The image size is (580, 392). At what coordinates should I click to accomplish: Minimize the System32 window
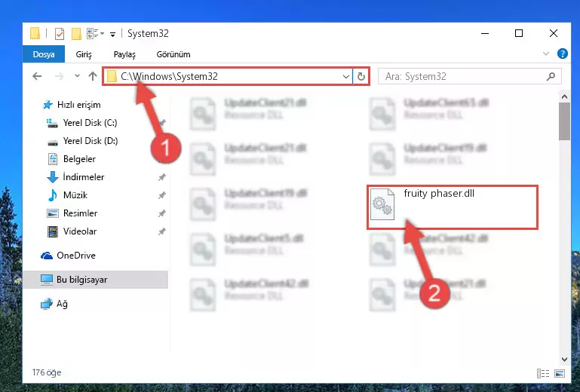485,34
